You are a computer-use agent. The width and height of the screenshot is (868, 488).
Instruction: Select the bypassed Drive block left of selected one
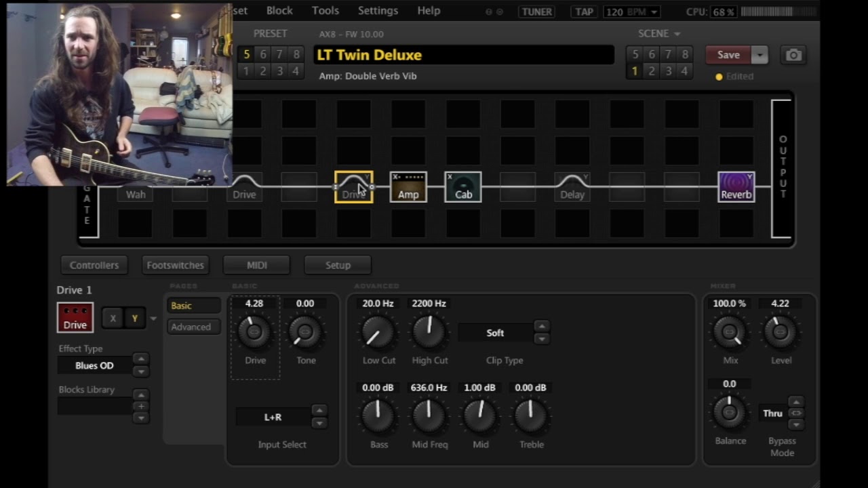(x=244, y=187)
